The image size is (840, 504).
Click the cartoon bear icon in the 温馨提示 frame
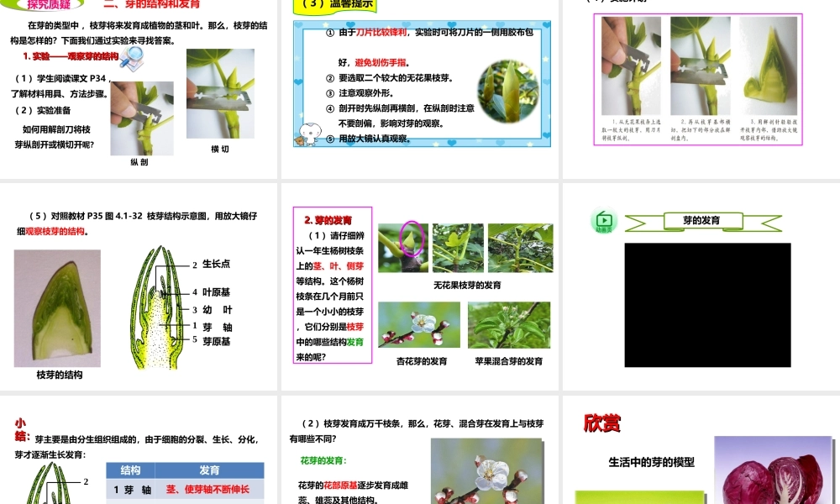coord(308,134)
